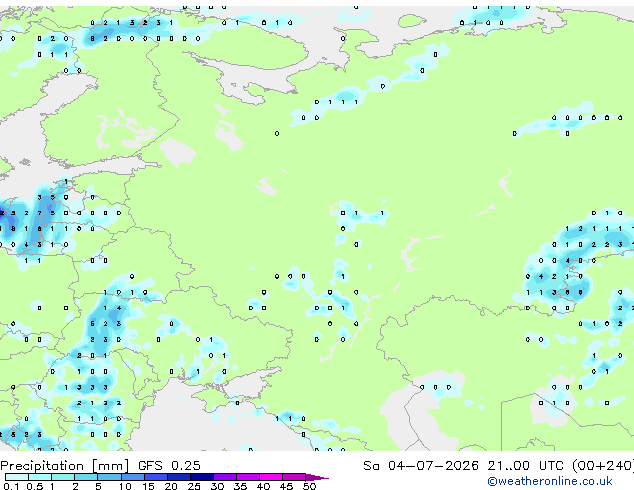Pick the legend swatch between 20 and 25
The height and width of the screenshot is (490, 634).
point(178,477)
